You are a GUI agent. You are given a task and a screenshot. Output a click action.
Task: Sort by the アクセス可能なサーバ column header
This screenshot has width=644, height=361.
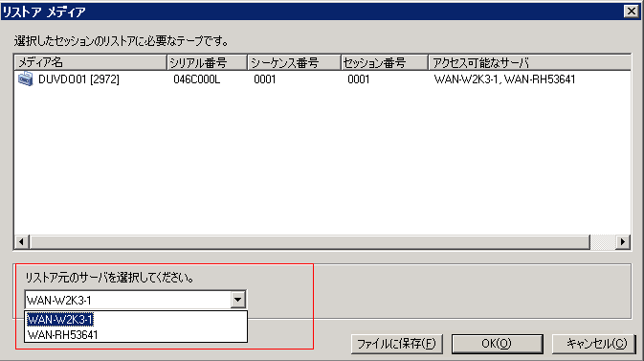tap(529, 62)
